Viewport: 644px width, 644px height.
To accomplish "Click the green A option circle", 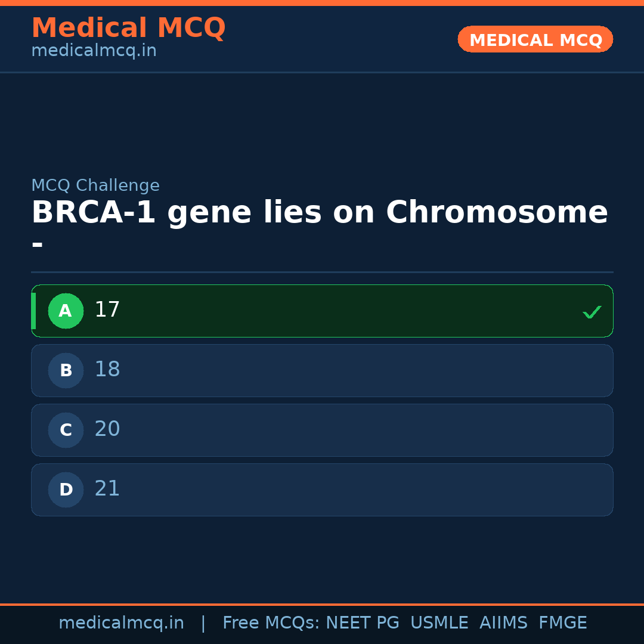I will coord(66,311).
